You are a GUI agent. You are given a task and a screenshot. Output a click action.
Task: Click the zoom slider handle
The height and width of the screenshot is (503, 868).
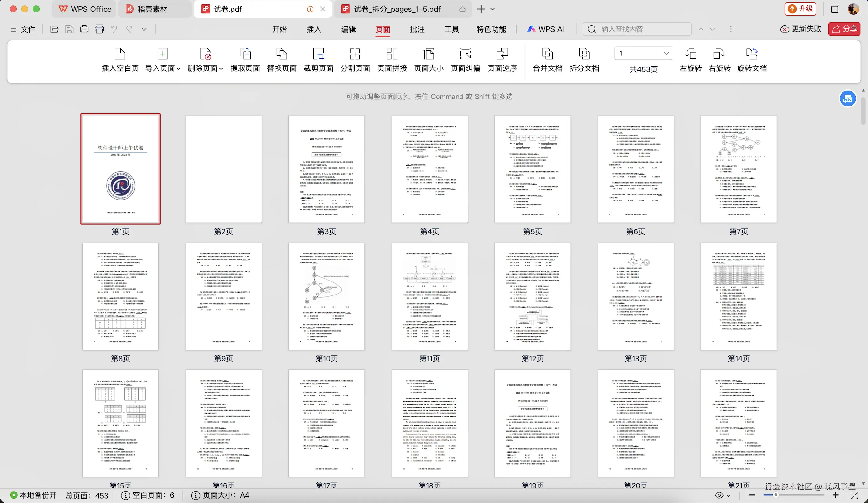click(x=775, y=495)
